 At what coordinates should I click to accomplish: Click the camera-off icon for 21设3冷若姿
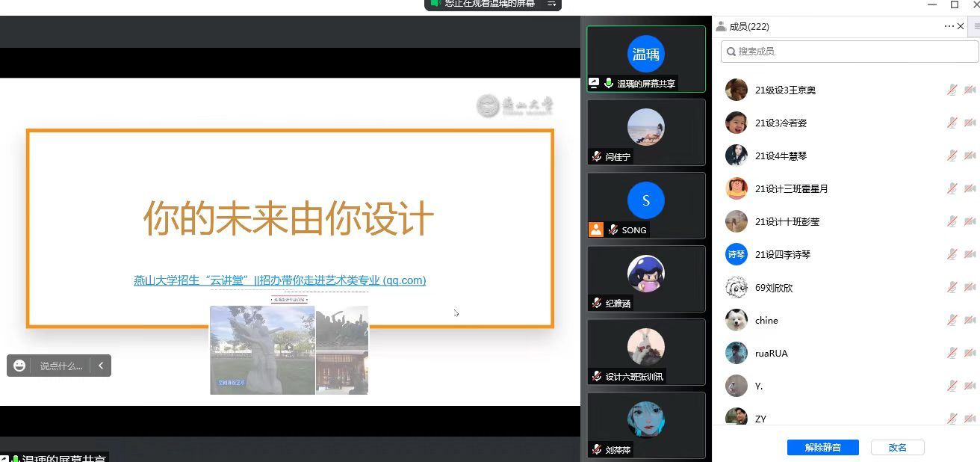coord(970,123)
